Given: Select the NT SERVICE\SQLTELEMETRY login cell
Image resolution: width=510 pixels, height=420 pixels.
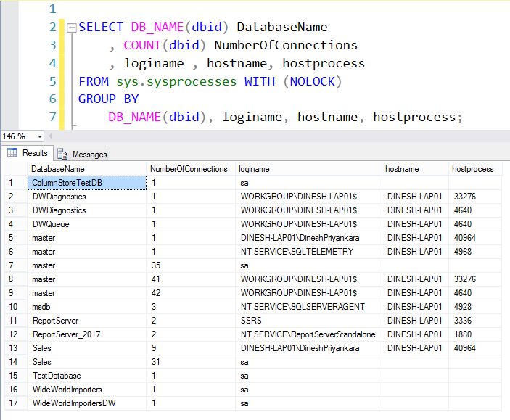Looking at the screenshot, I should point(308,252).
